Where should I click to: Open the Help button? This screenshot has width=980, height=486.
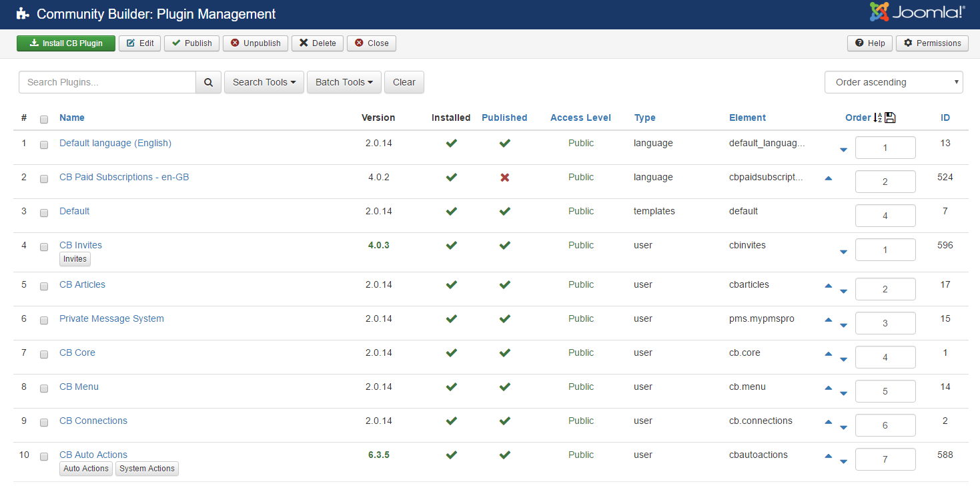pyautogui.click(x=870, y=43)
